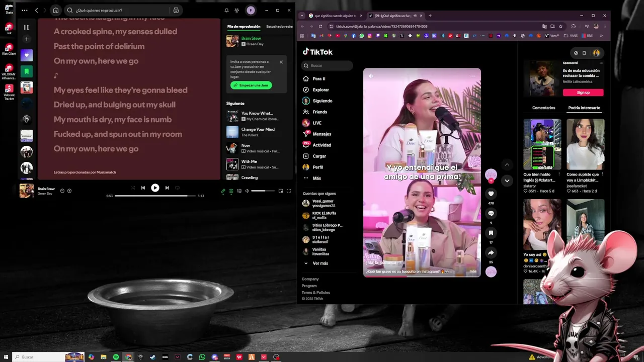Adjust the Spotify volume slider
The height and width of the screenshot is (362, 644).
coord(263,191)
